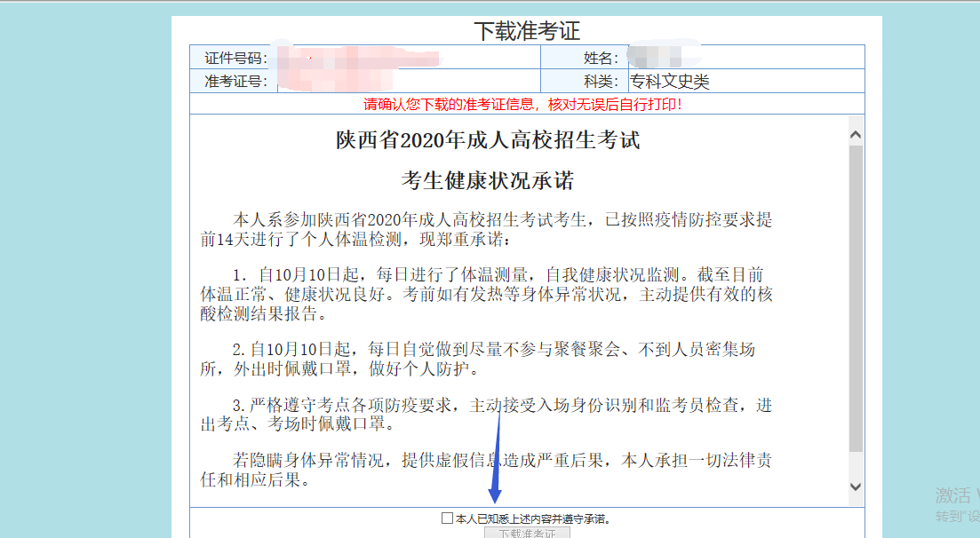
Task: Click the 下载准考证 page title
Action: 526,31
